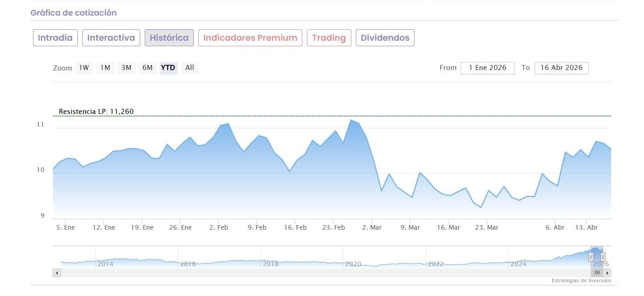The width and height of the screenshot is (644, 296).
Task: Click the navigator scroll left arrow
Action: [x=57, y=273]
